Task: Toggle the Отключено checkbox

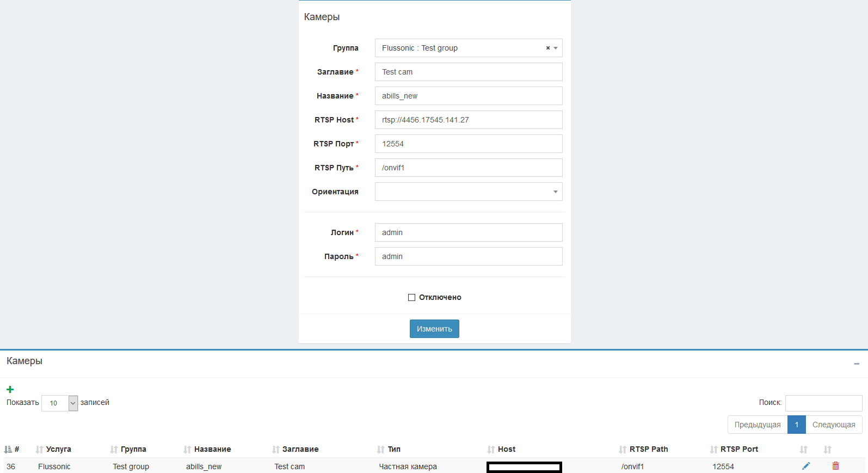Action: click(411, 297)
